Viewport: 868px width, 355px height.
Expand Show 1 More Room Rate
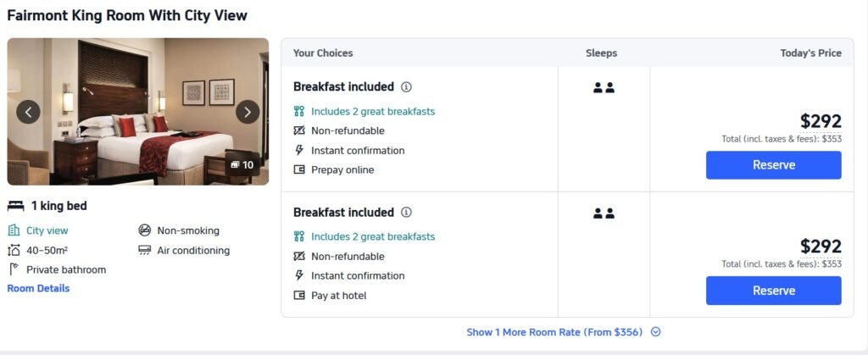pos(554,332)
